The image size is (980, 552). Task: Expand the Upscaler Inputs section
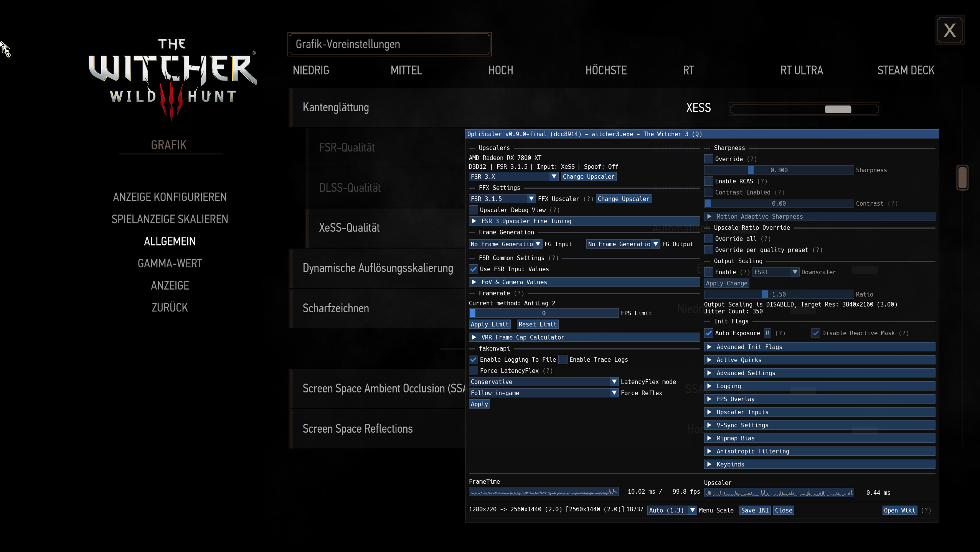pyautogui.click(x=820, y=412)
